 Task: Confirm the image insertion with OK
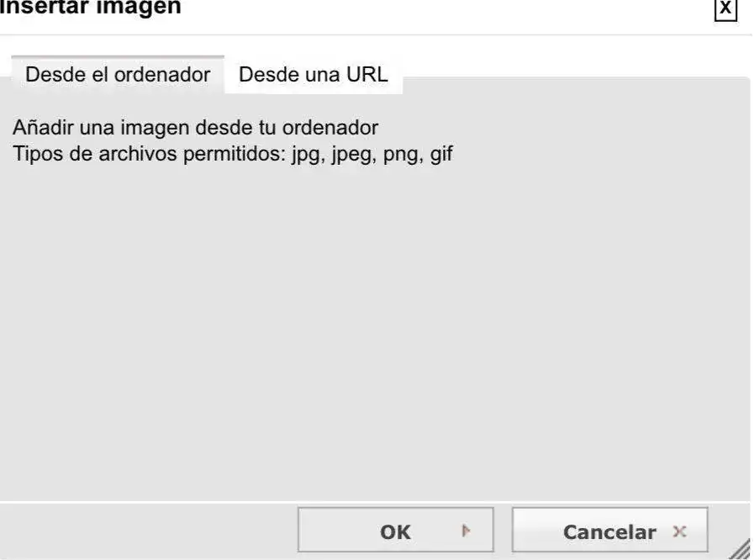click(x=395, y=531)
